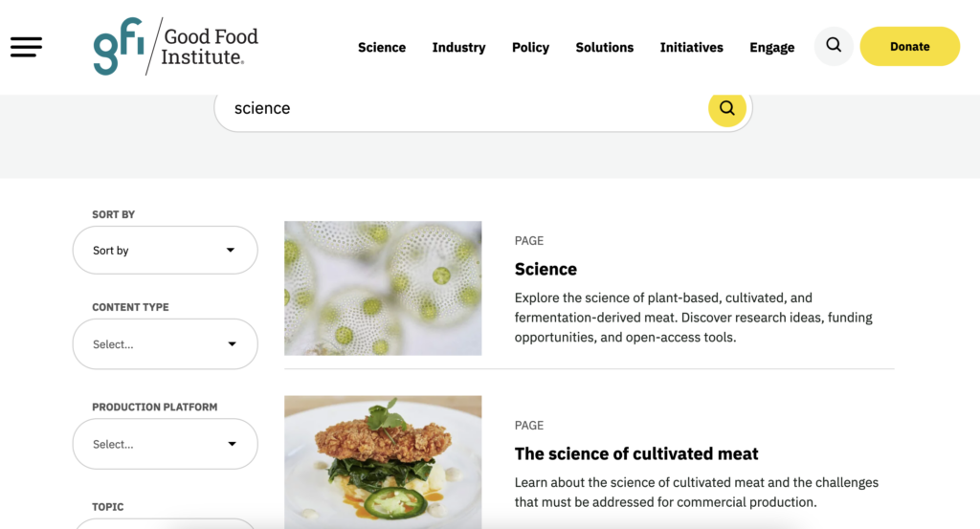Open the Industry navigation menu

[x=458, y=48]
